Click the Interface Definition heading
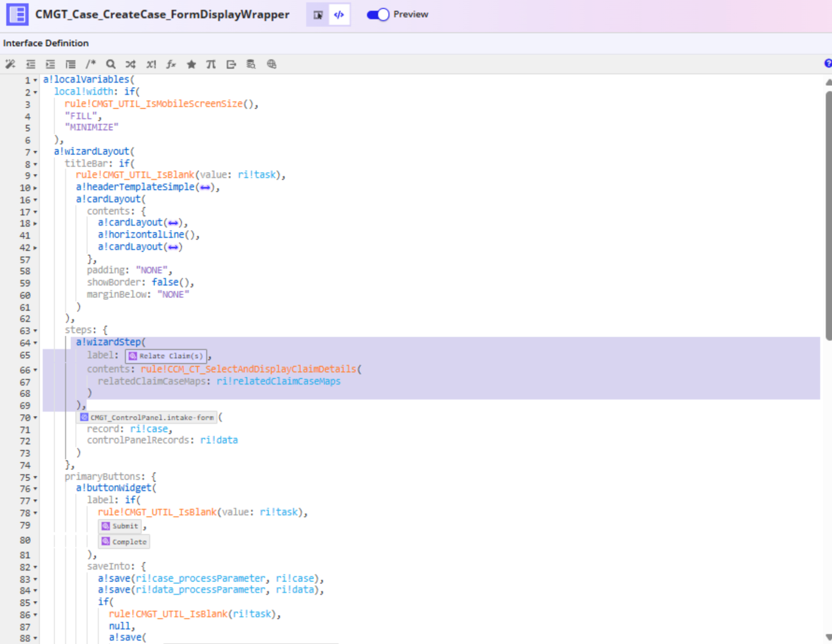This screenshot has height=644, width=832. (46, 43)
